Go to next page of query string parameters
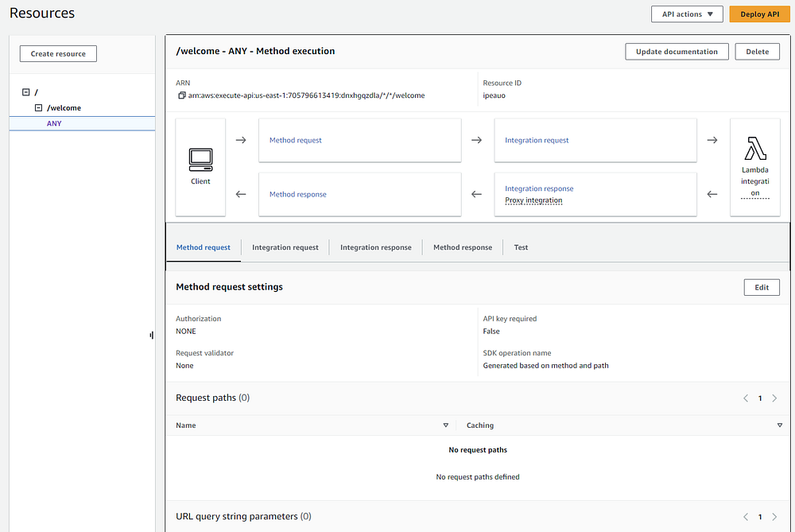795x532 pixels. pos(775,517)
